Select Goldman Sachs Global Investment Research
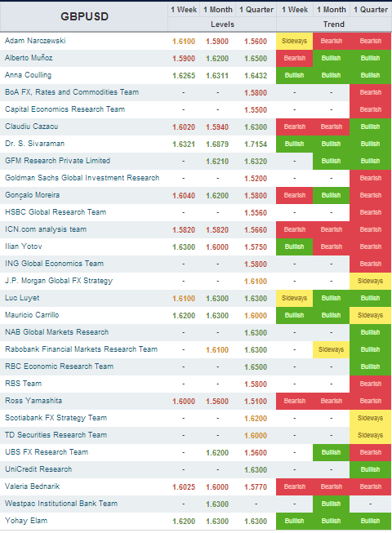This screenshot has width=392, height=533. (x=82, y=178)
